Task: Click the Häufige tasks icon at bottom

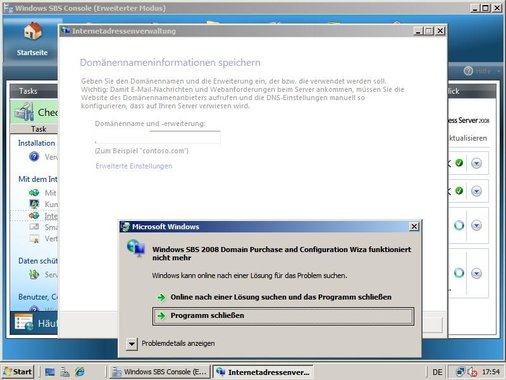Action: coord(24,323)
